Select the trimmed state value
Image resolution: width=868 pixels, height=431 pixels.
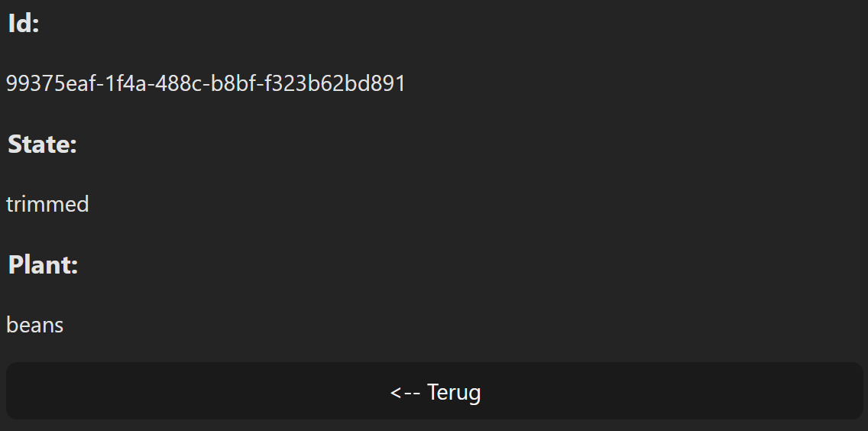click(x=47, y=204)
